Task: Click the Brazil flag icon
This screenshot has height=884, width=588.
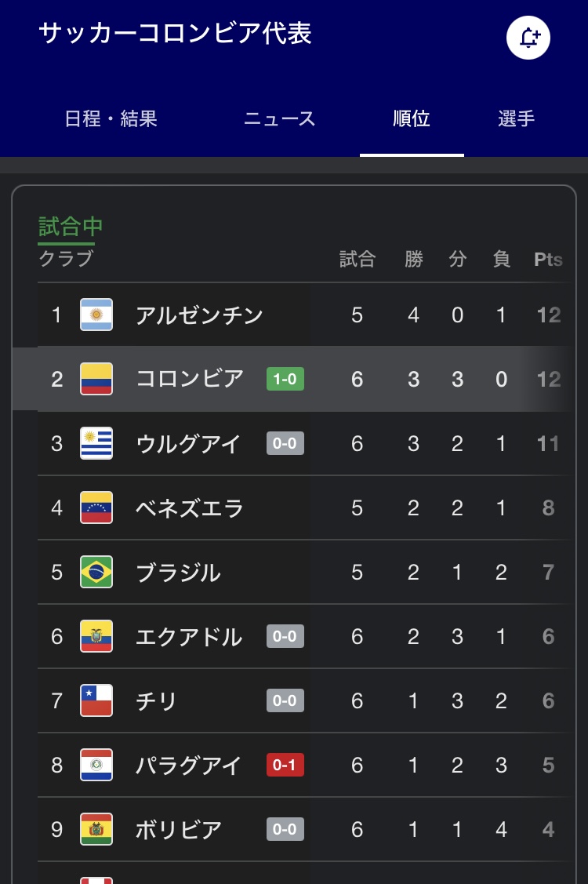Action: click(96, 573)
